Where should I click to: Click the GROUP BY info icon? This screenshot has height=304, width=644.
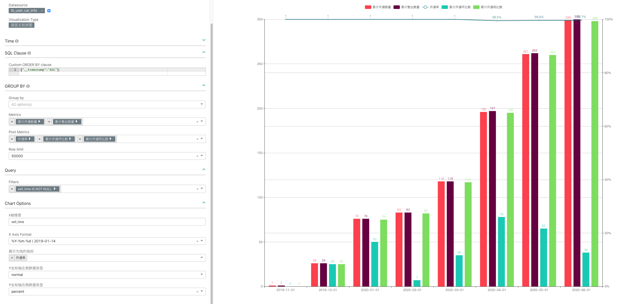click(x=28, y=86)
